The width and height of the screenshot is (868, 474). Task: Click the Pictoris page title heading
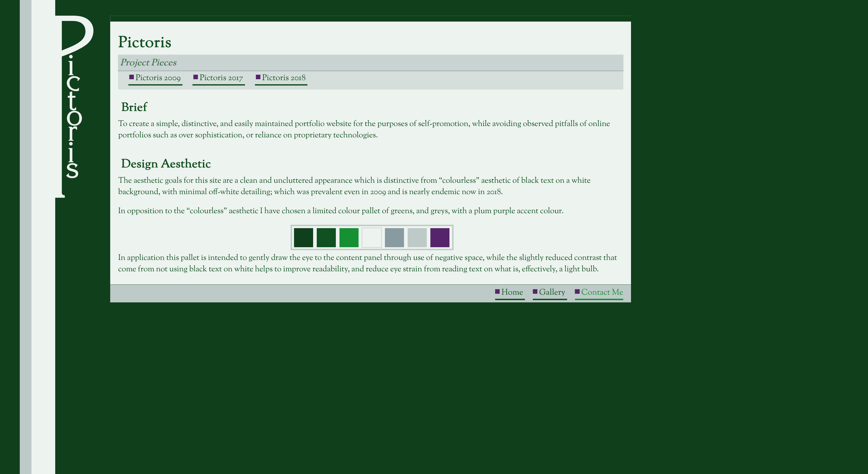point(145,42)
